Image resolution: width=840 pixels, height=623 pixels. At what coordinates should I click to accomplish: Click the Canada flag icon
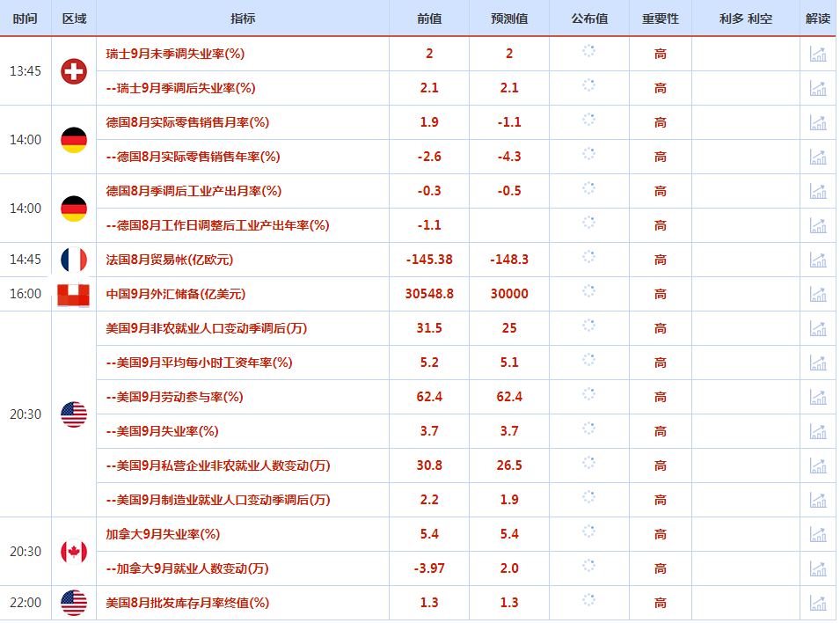click(74, 552)
